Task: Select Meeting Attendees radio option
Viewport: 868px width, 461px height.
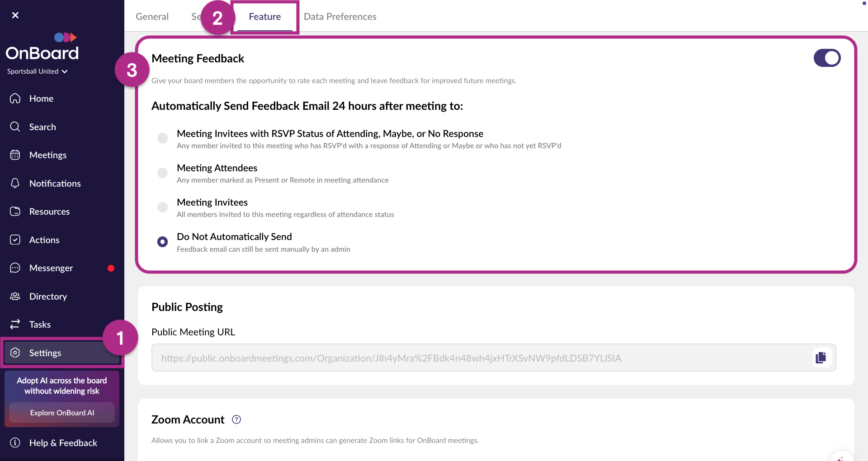Action: coord(162,173)
